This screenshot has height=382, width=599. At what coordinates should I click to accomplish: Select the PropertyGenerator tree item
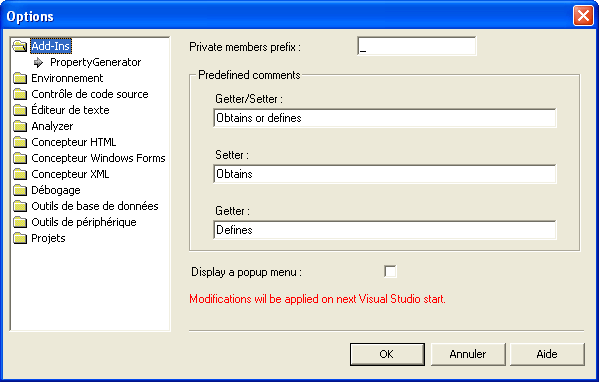[96, 62]
